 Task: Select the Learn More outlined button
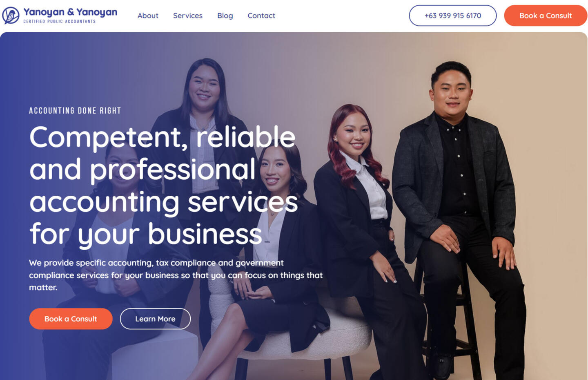pyautogui.click(x=155, y=319)
